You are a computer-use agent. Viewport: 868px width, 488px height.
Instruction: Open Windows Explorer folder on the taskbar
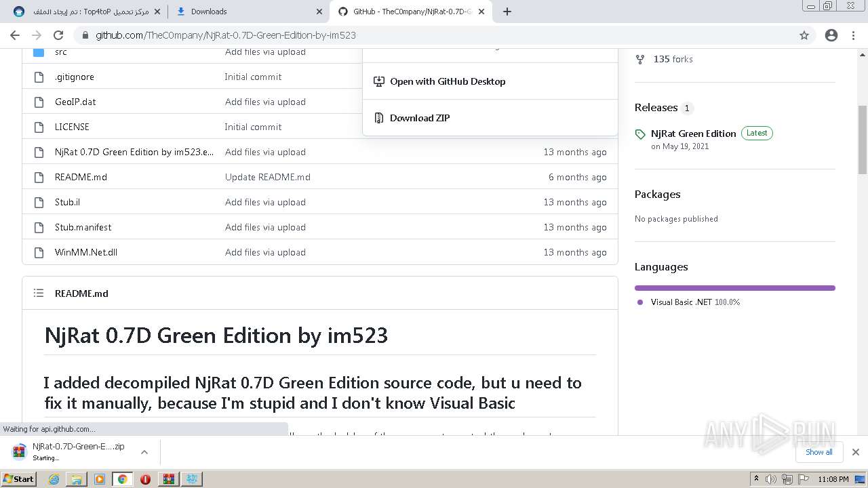coord(77,479)
